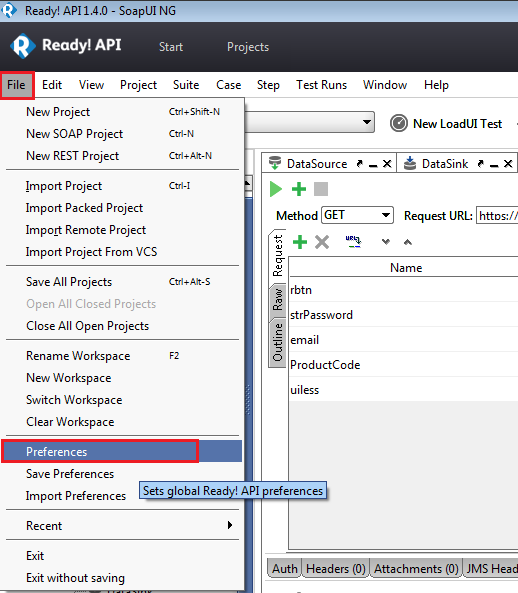This screenshot has width=518, height=593.
Task: Minimize the DataSource panel
Action: tap(373, 166)
